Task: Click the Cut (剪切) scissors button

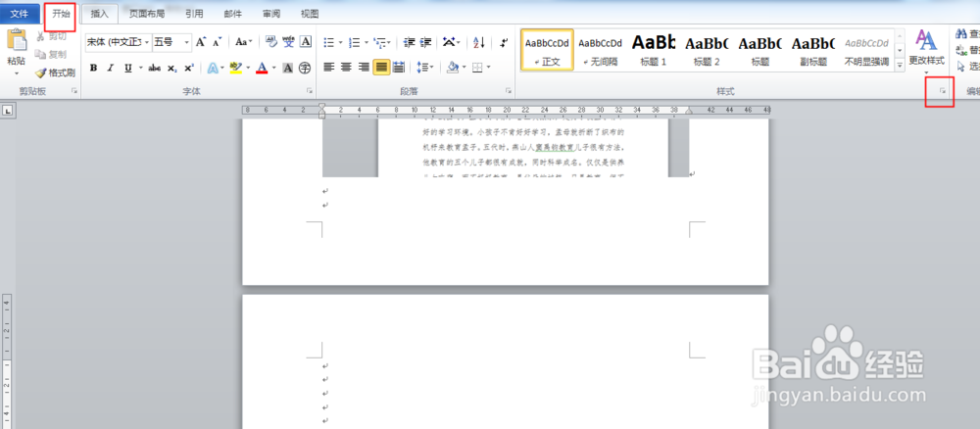Action: click(51, 36)
